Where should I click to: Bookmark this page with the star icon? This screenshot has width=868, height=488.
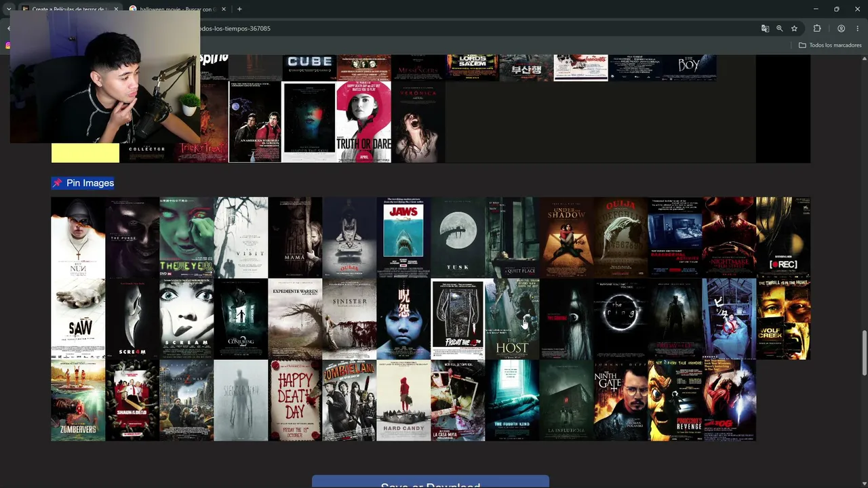coord(794,28)
